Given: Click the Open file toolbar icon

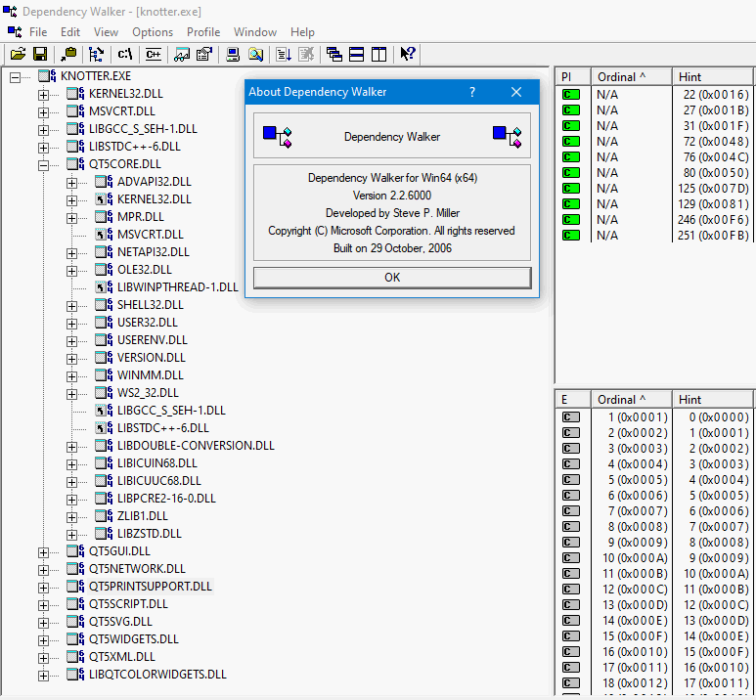Looking at the screenshot, I should click(18, 54).
